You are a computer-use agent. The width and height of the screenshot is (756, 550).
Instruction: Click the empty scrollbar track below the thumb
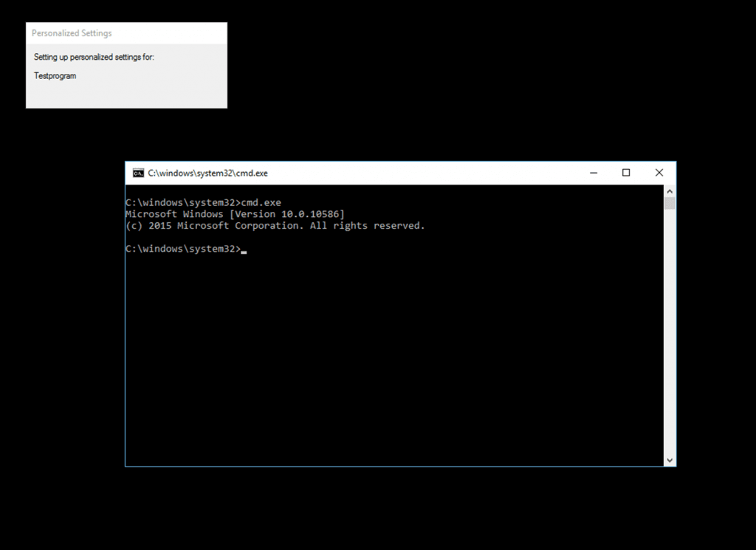click(x=670, y=332)
